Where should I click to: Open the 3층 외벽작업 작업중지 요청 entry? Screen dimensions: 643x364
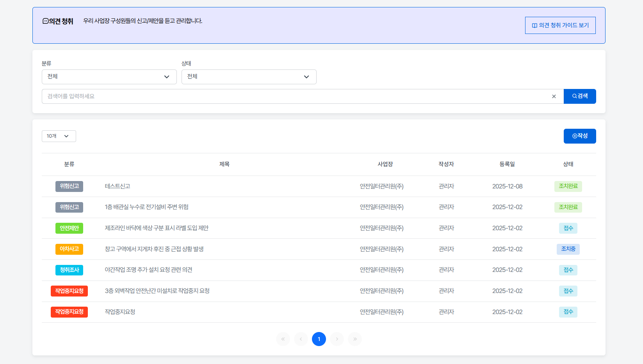157,291
